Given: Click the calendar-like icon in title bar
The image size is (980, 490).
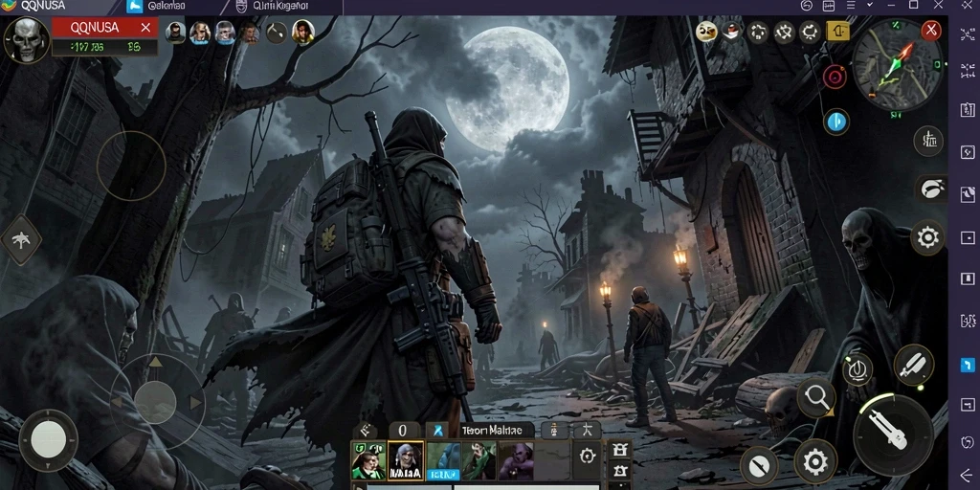Looking at the screenshot, I should [829, 6].
